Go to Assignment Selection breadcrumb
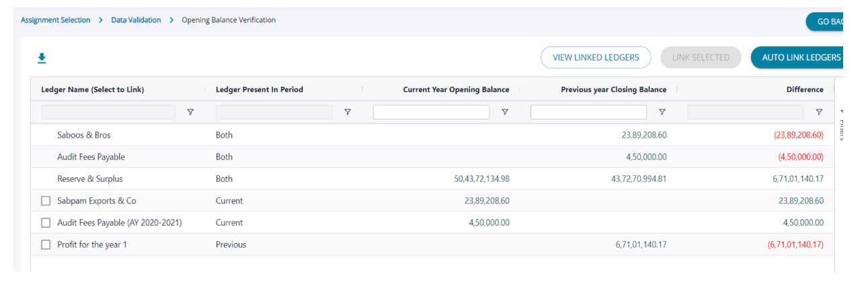 coord(55,20)
